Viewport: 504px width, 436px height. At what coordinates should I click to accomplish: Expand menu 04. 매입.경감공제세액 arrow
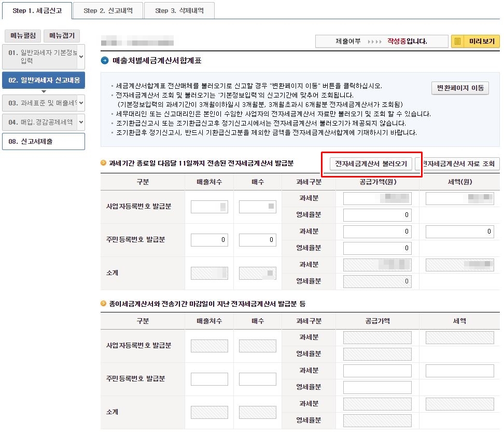tap(81, 122)
